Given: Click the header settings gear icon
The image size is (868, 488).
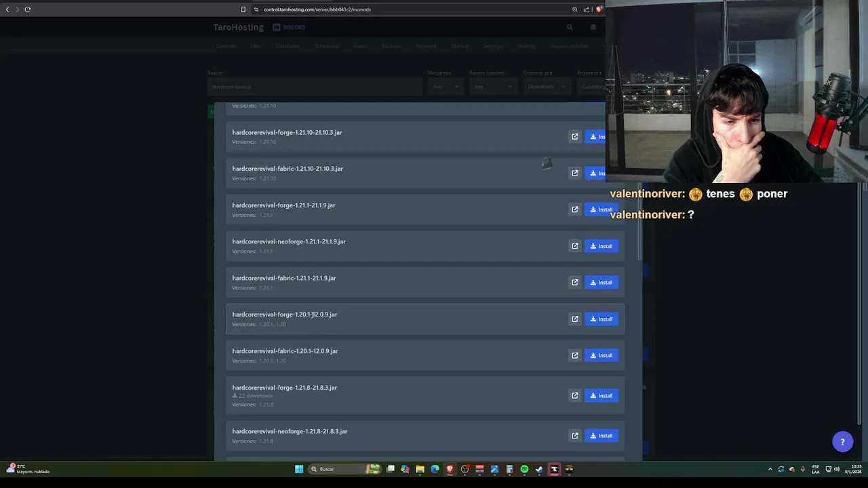Looking at the screenshot, I should 593,27.
